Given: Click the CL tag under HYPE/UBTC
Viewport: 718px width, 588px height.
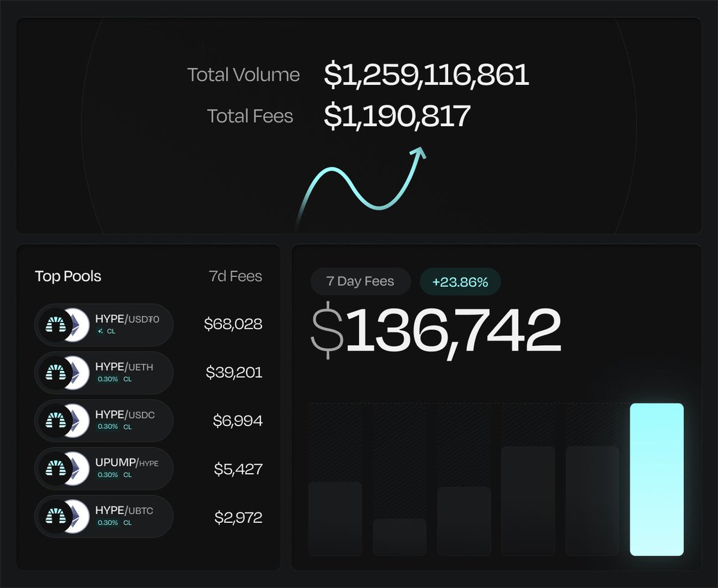Looking at the screenshot, I should [127, 523].
